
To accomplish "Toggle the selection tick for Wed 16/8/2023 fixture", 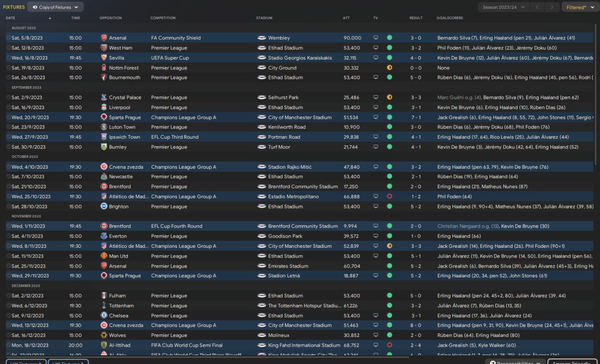I will point(8,58).
